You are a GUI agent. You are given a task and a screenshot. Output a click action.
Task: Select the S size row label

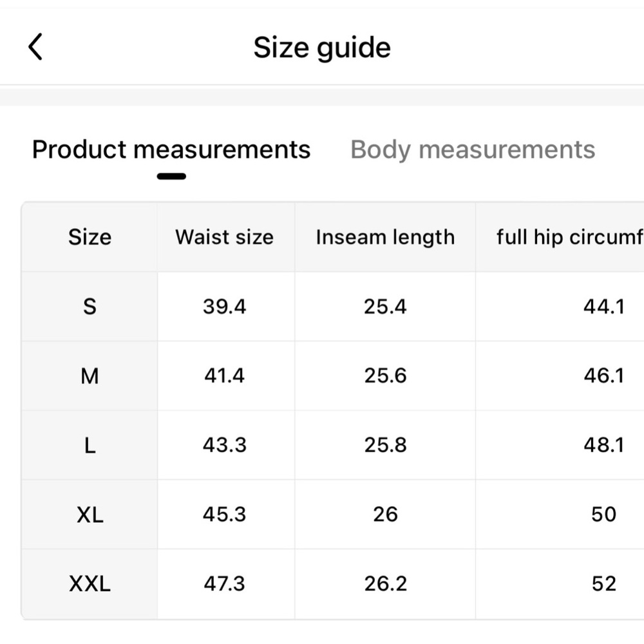(90, 307)
